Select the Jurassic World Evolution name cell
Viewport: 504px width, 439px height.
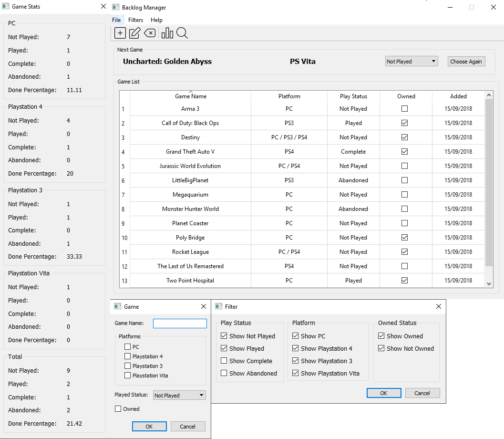click(191, 166)
